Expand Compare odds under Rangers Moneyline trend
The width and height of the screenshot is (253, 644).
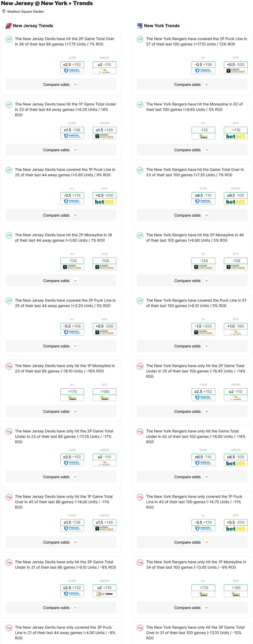(192, 150)
